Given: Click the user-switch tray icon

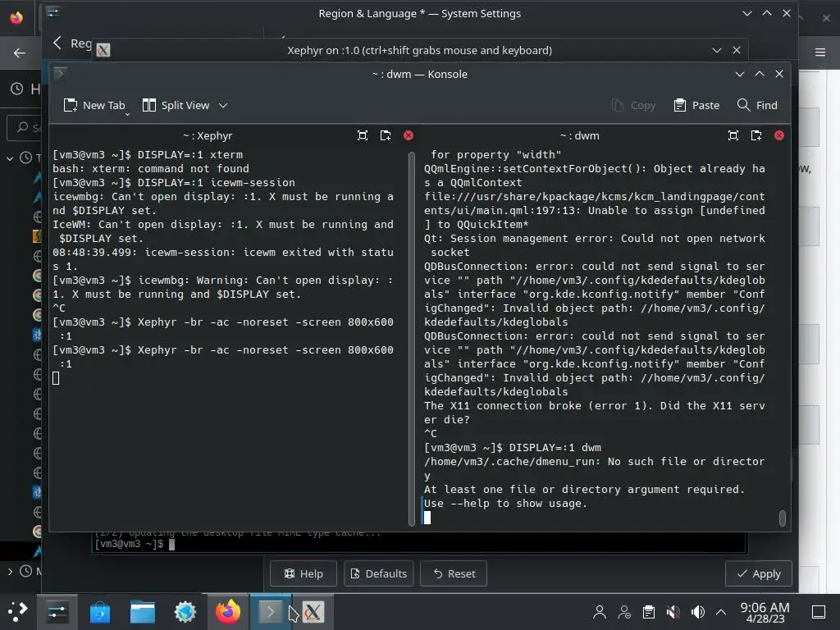Looking at the screenshot, I should pos(624,612).
